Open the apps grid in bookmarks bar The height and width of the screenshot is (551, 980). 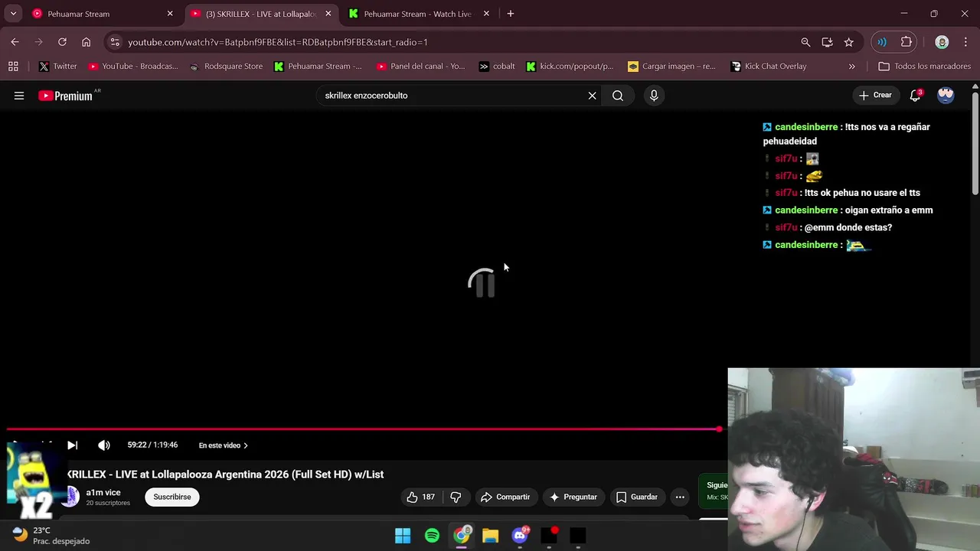point(13,66)
